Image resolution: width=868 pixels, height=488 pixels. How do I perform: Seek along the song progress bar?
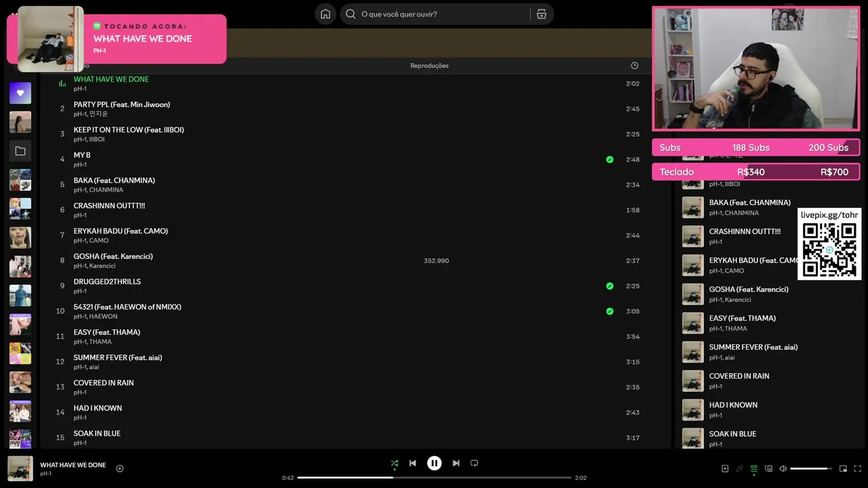pyautogui.click(x=434, y=478)
